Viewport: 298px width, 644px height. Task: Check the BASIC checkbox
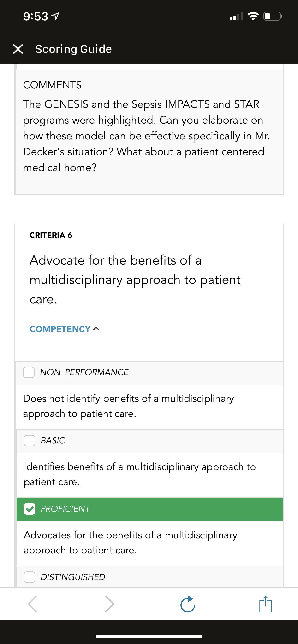[30, 441]
